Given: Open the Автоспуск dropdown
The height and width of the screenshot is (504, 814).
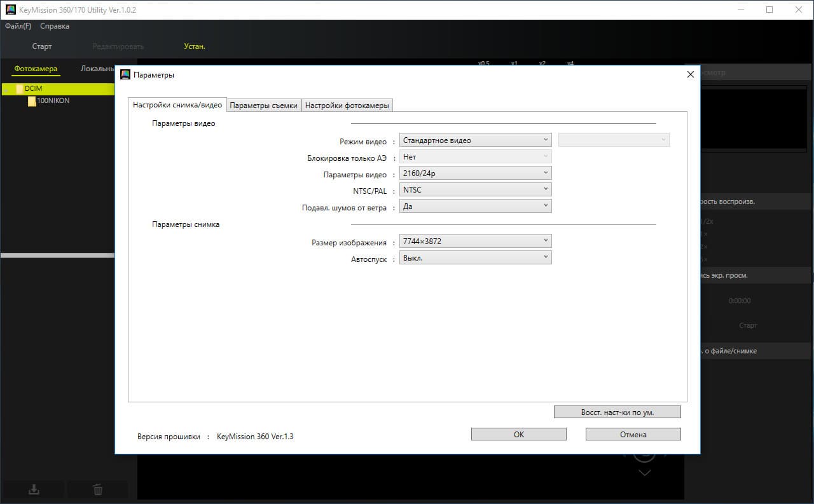Looking at the screenshot, I should click(x=475, y=258).
